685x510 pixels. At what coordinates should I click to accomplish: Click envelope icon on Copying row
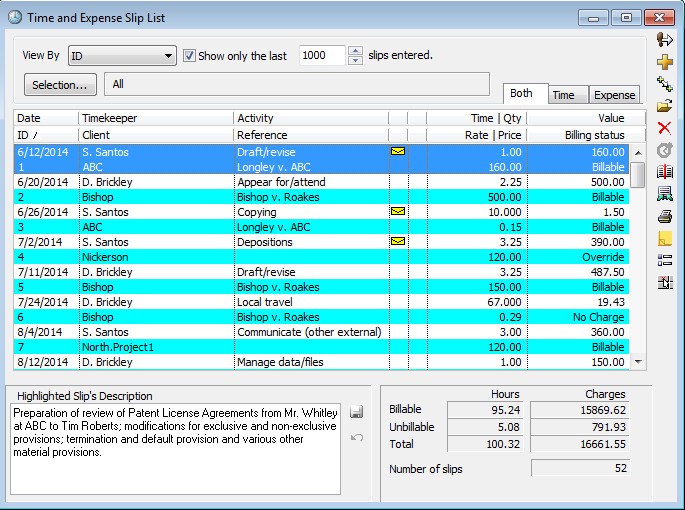(x=398, y=212)
